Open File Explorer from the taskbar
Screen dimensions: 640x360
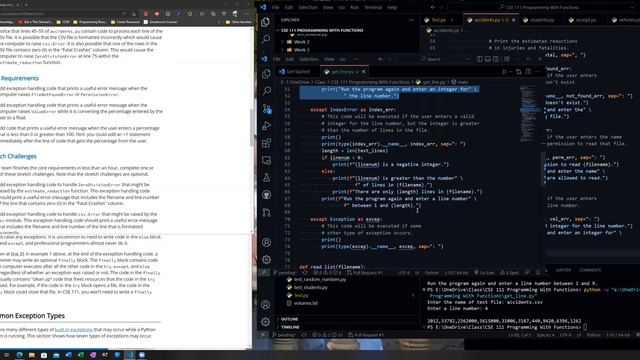click(x=31, y=355)
